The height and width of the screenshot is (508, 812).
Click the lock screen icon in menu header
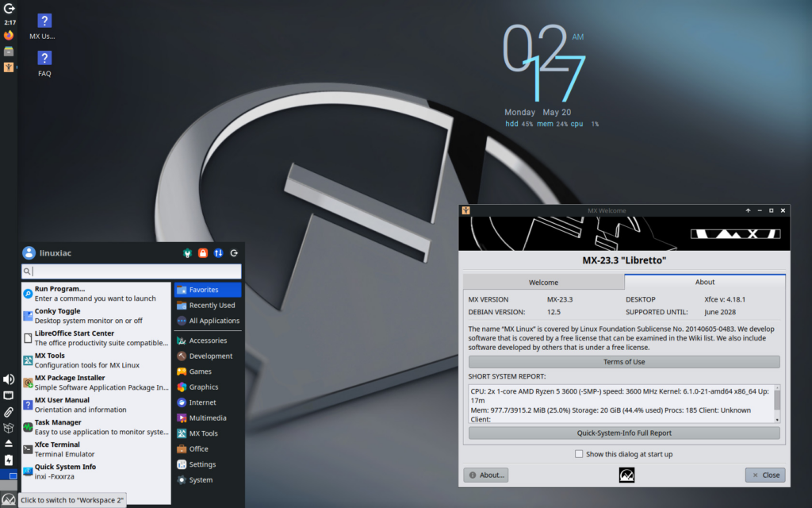click(203, 253)
